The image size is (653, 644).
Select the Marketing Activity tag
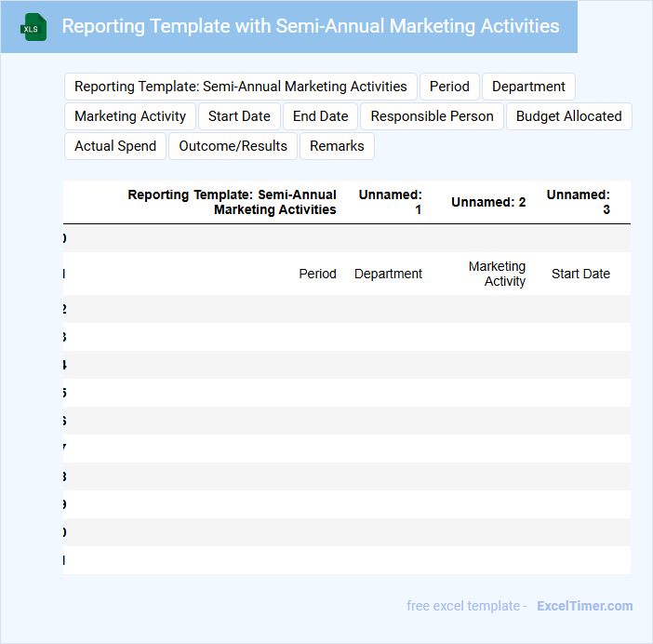coord(130,116)
